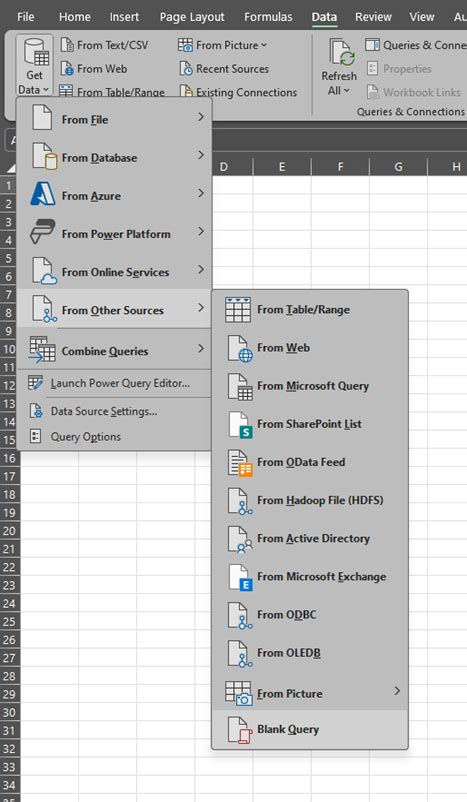The image size is (467, 802).
Task: Switch to the Formulas tab
Action: pyautogui.click(x=268, y=17)
